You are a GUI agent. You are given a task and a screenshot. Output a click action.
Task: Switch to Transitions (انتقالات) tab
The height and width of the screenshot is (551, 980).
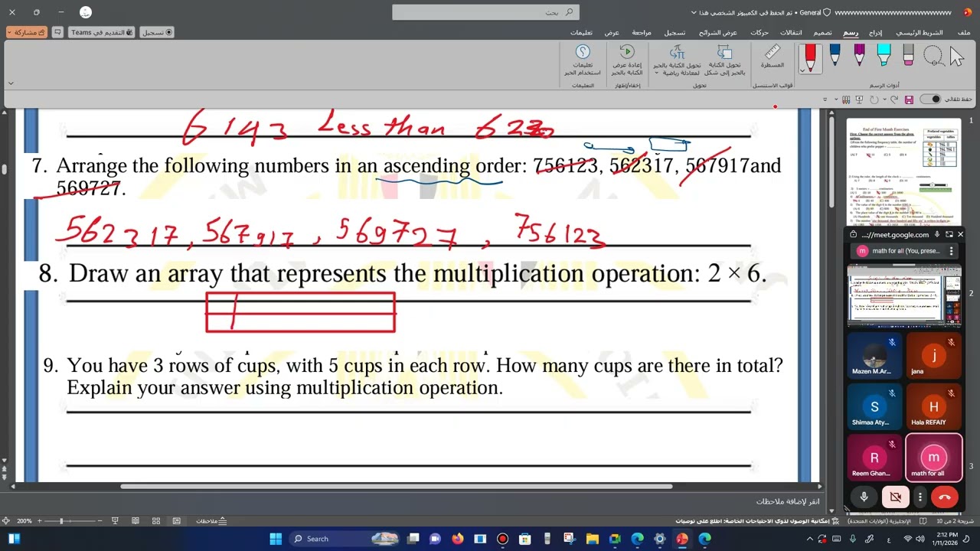coord(791,32)
